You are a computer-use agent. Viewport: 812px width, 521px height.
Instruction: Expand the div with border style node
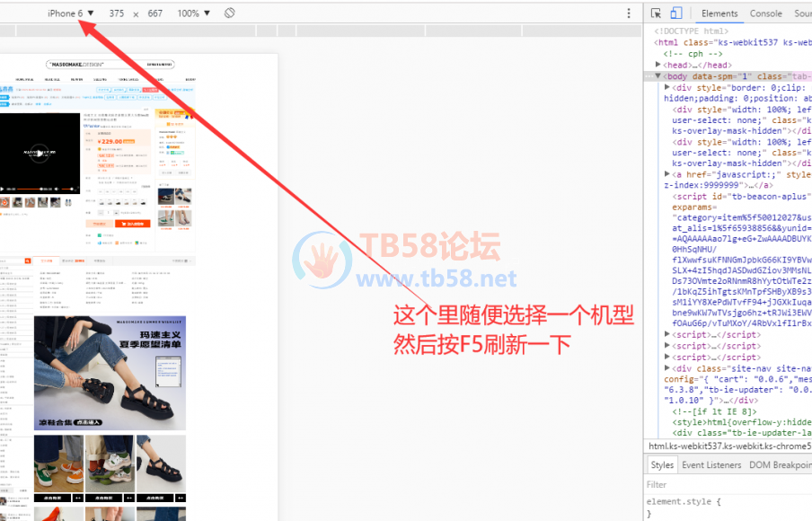[667, 87]
